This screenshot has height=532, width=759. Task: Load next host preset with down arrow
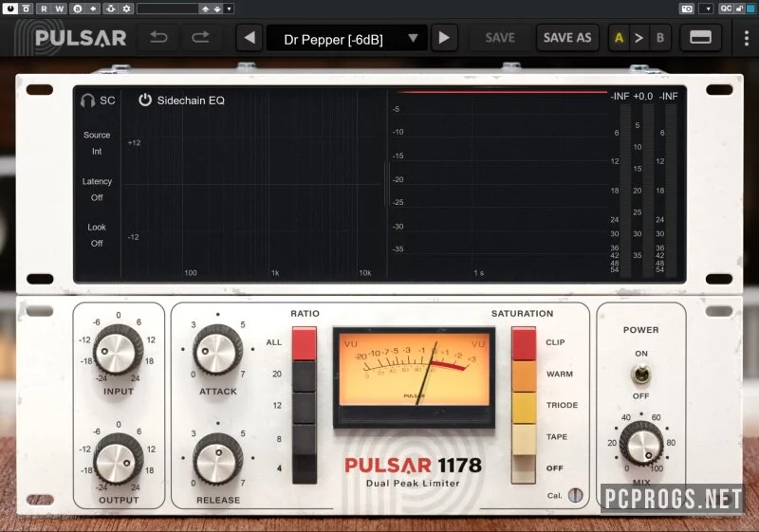[x=217, y=9]
